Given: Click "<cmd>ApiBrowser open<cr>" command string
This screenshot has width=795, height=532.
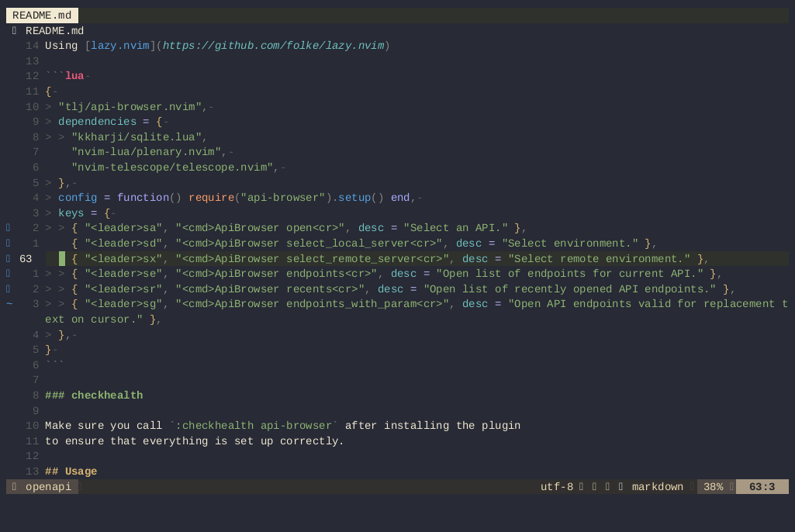Looking at the screenshot, I should pyautogui.click(x=260, y=228).
